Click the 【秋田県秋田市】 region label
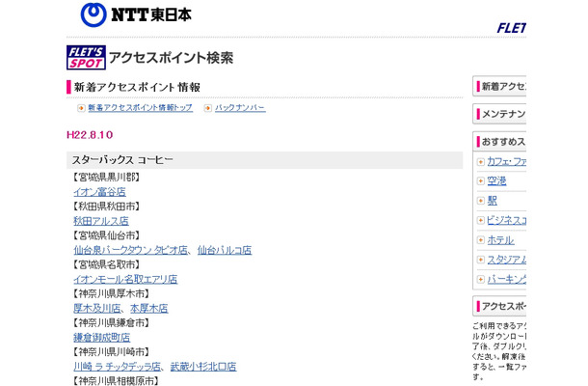Screen dimensions: 588x386 point(106,207)
